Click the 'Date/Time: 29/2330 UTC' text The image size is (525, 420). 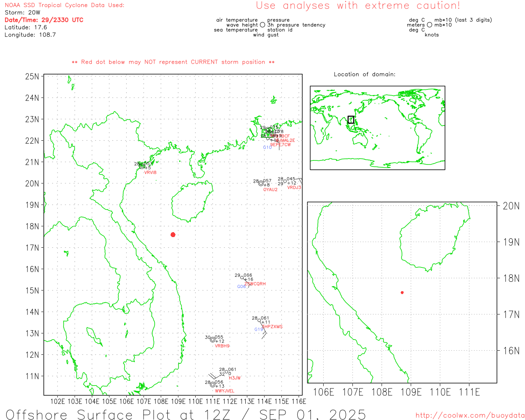click(x=44, y=20)
